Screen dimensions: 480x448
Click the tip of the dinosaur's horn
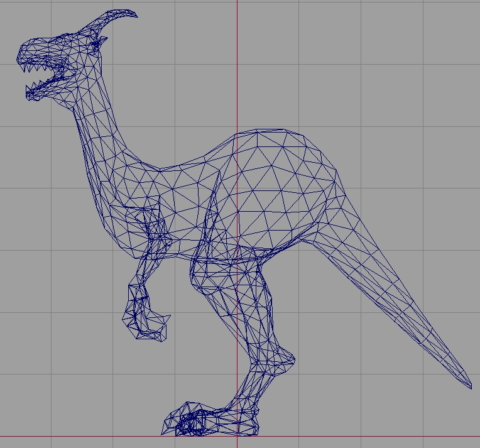pos(134,14)
